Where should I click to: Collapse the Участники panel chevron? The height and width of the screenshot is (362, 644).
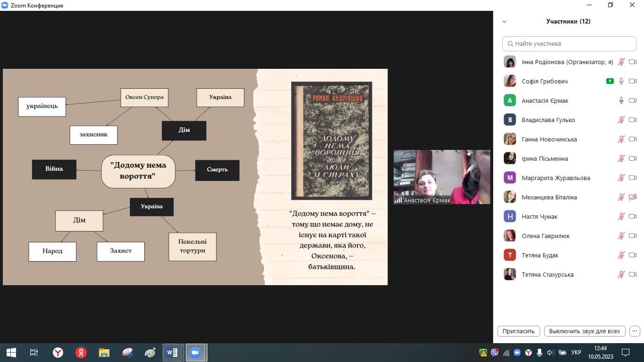(x=504, y=22)
